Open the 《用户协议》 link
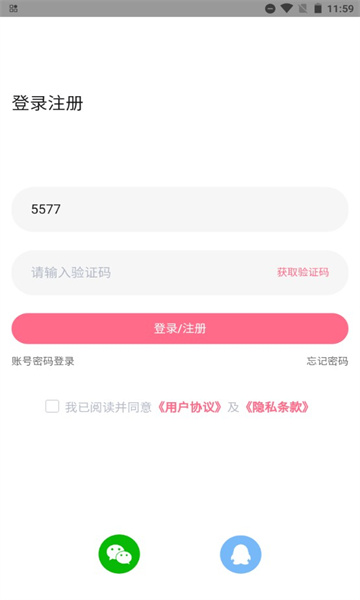 pos(190,407)
